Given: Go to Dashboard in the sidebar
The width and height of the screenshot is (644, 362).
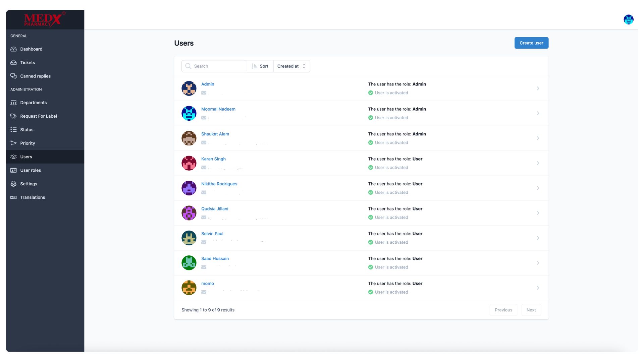Looking at the screenshot, I should tap(45, 49).
